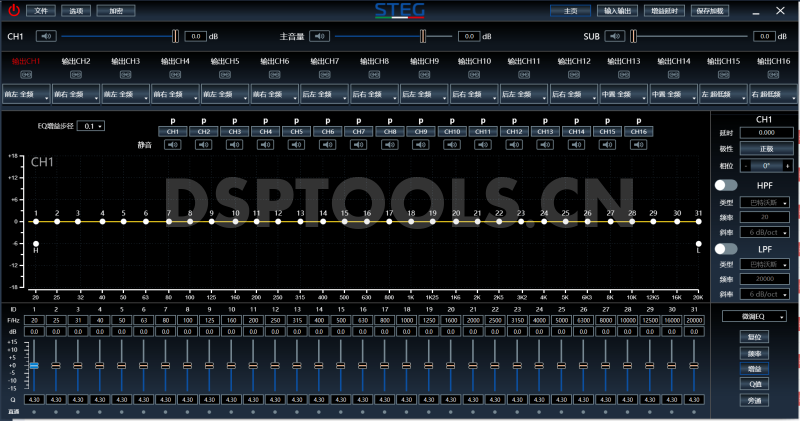Click the red power icon at top-left

click(13, 10)
